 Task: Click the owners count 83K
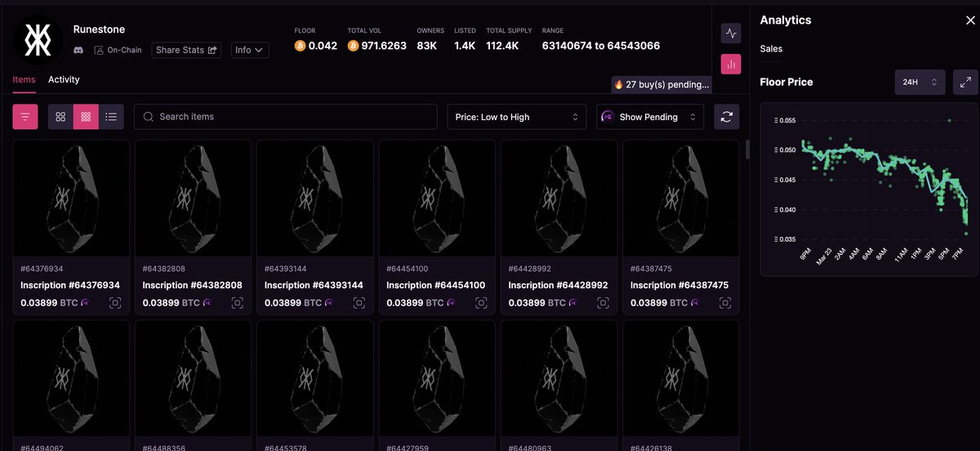[427, 46]
